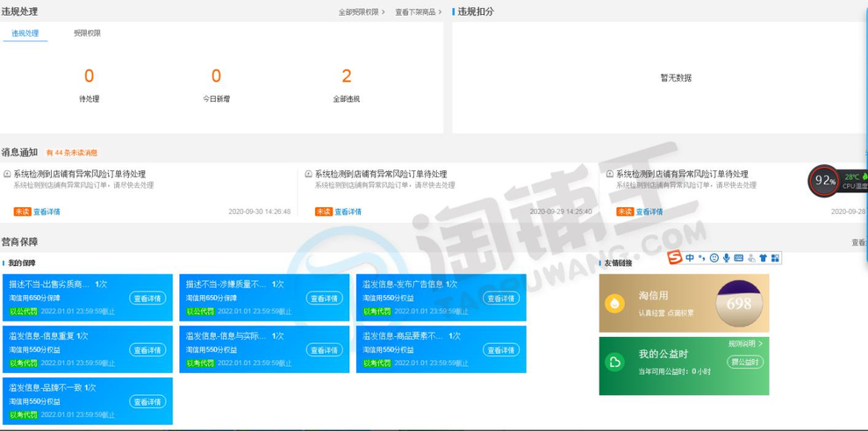This screenshot has width=868, height=431.
Task: Click the 698 credit score circle
Action: click(738, 304)
